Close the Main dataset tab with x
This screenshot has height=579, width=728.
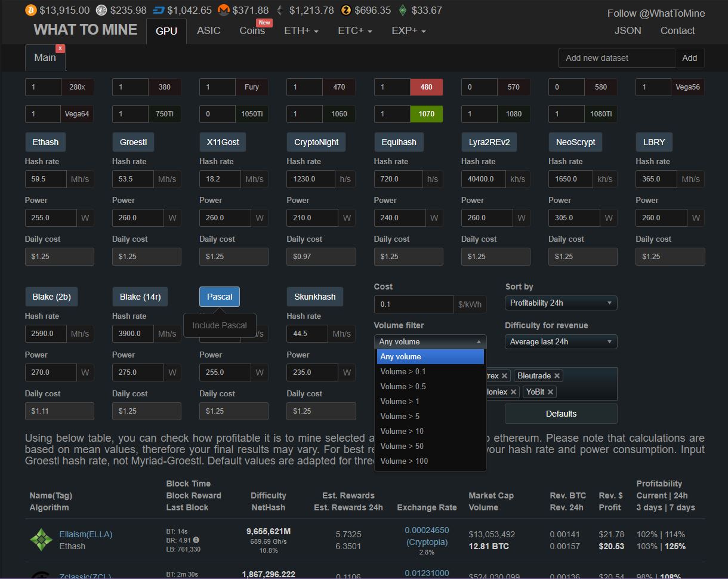(x=60, y=48)
